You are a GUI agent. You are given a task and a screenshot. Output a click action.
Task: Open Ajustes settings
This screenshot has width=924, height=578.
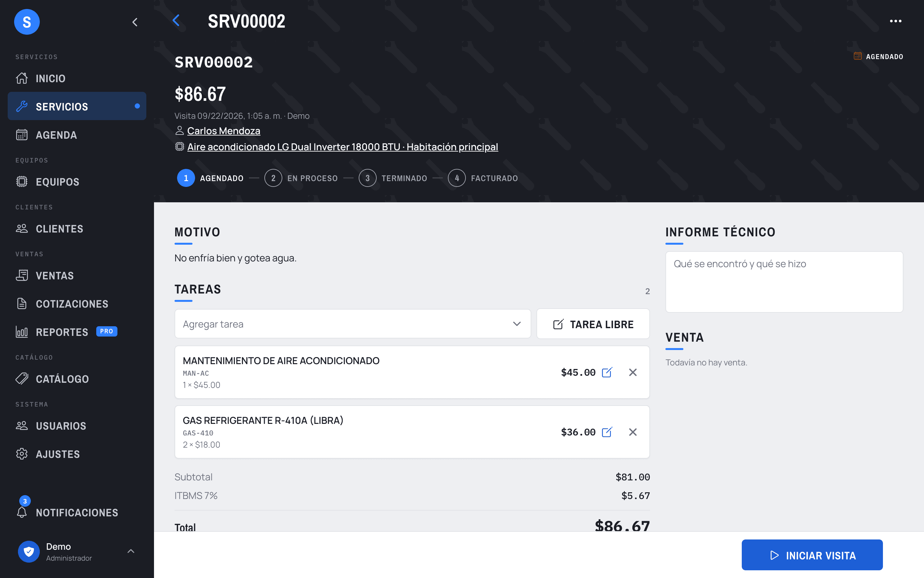click(77, 454)
